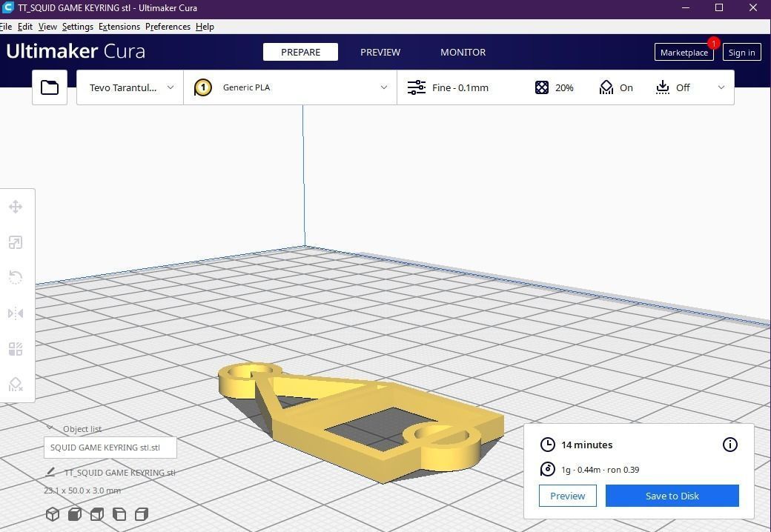This screenshot has height=532, width=771.
Task: Click the Preview button in the slice panel
Action: click(567, 496)
